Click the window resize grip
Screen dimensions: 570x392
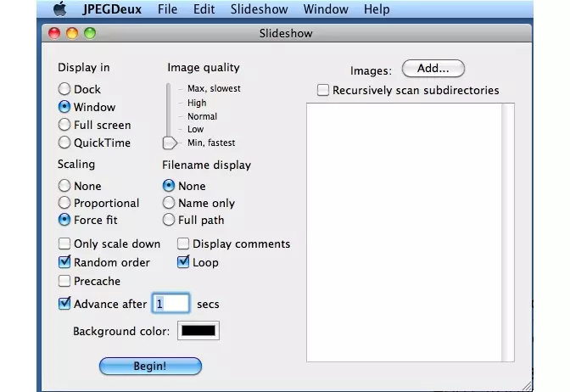coord(526,386)
